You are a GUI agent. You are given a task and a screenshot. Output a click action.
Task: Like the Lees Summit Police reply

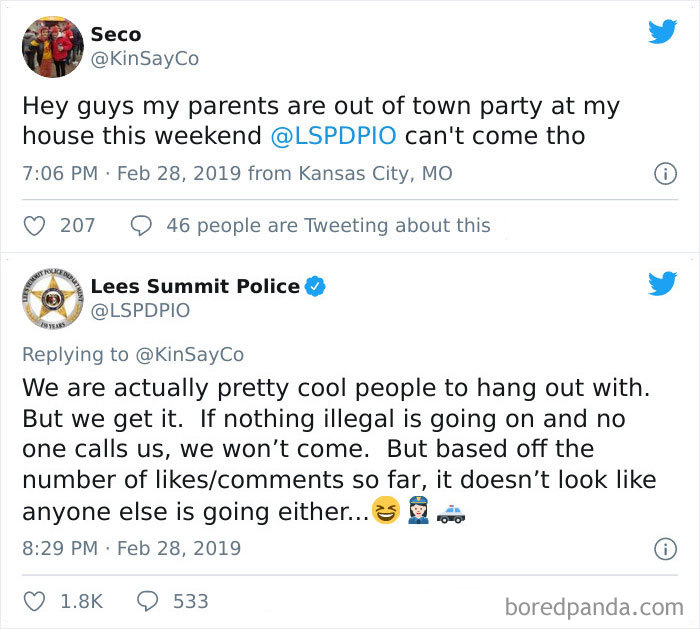(35, 601)
